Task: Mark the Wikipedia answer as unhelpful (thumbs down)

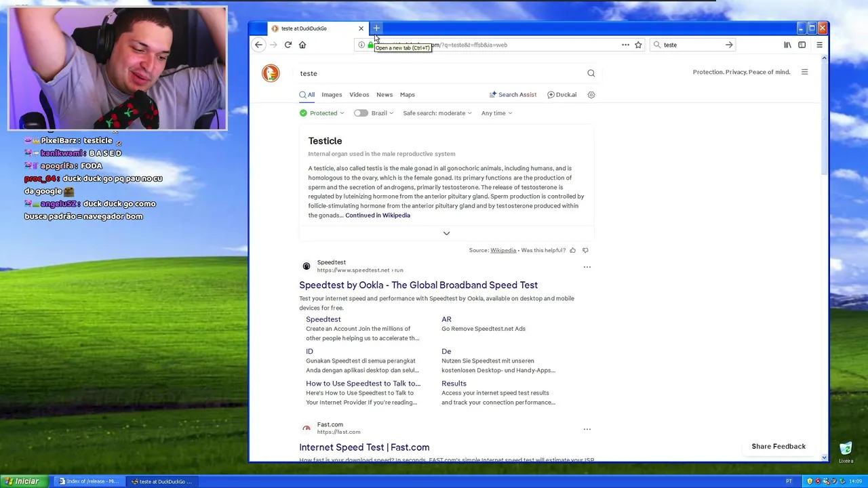Action: tap(585, 250)
